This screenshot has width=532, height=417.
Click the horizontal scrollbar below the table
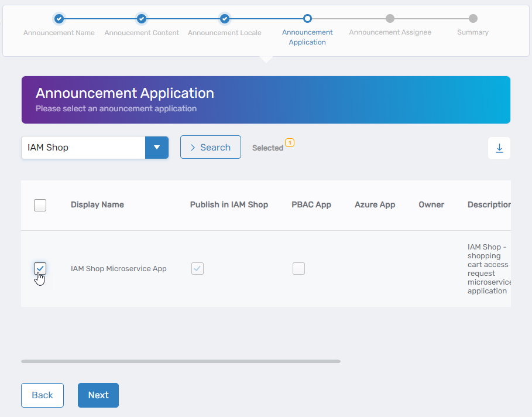[x=180, y=361]
